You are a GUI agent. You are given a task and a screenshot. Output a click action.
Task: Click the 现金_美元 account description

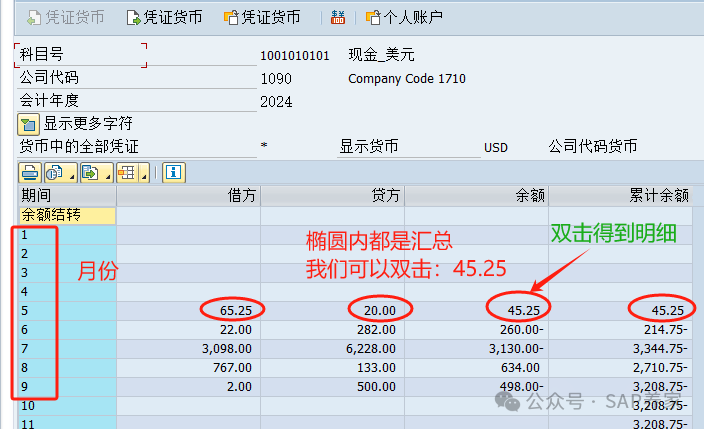tap(381, 55)
